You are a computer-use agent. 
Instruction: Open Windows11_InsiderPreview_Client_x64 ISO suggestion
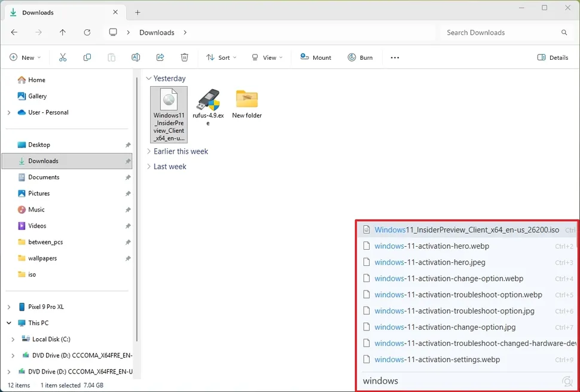pyautogui.click(x=466, y=229)
